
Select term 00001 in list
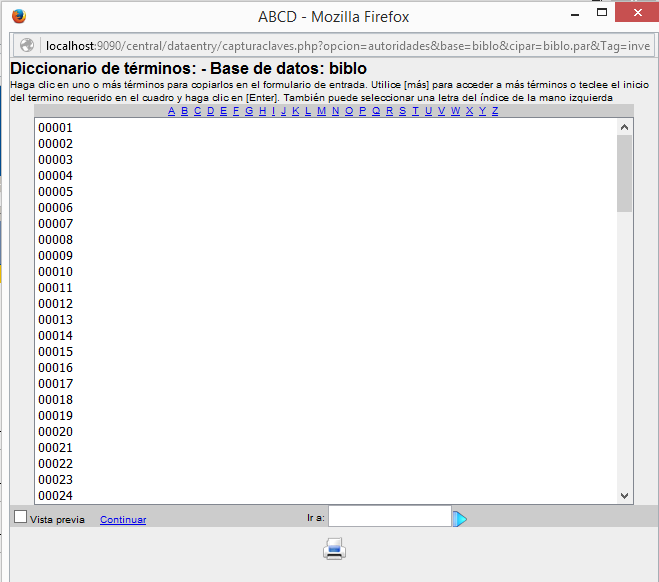pos(55,128)
